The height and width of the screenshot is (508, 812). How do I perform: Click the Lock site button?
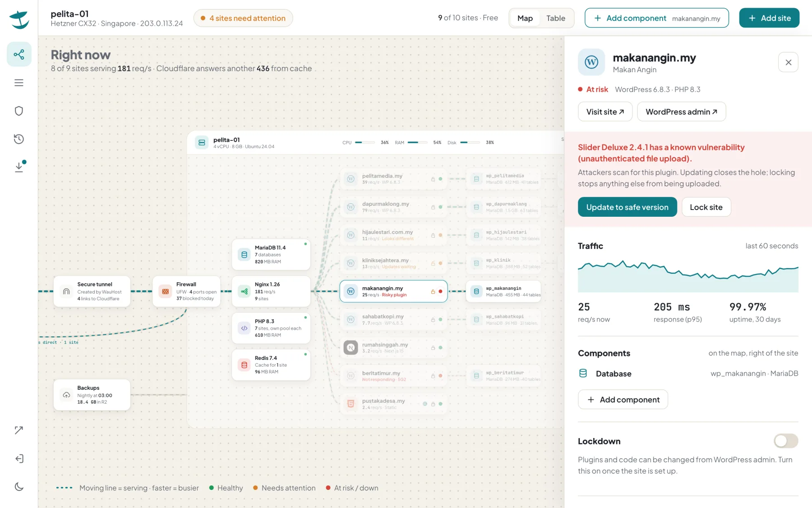[706, 207]
